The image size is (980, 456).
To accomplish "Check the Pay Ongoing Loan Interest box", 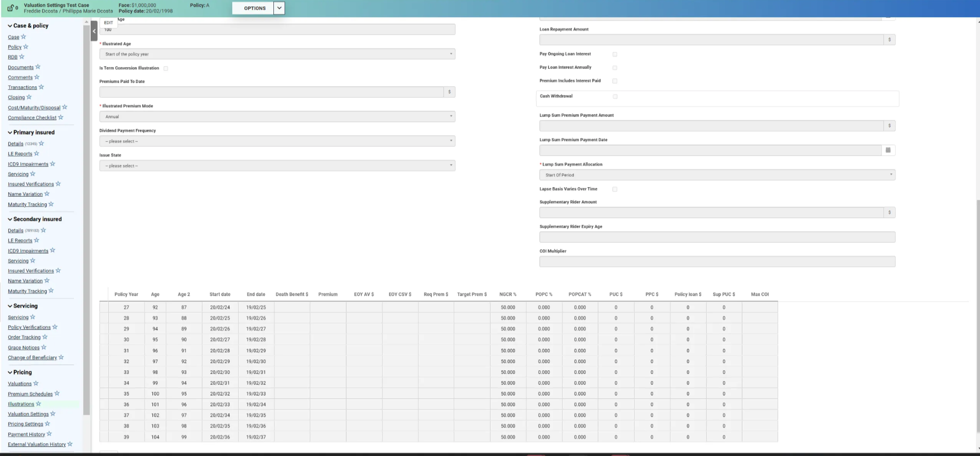I will pyautogui.click(x=615, y=54).
